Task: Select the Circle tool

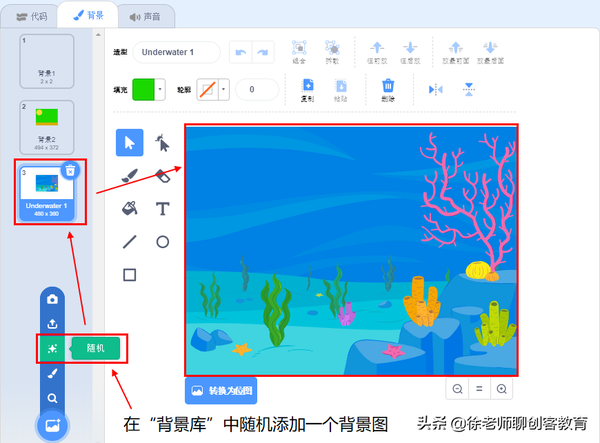Action: coord(162,241)
